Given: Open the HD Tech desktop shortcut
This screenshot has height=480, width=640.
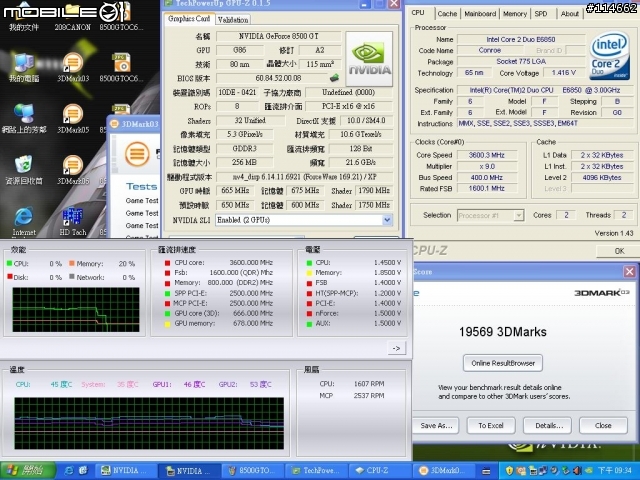Looking at the screenshot, I should click(x=73, y=221).
